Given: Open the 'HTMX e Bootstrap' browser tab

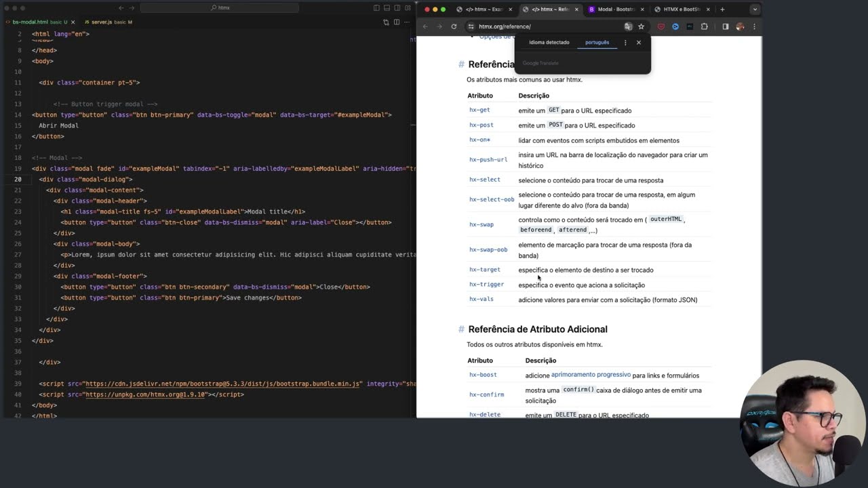Looking at the screenshot, I should [x=682, y=9].
